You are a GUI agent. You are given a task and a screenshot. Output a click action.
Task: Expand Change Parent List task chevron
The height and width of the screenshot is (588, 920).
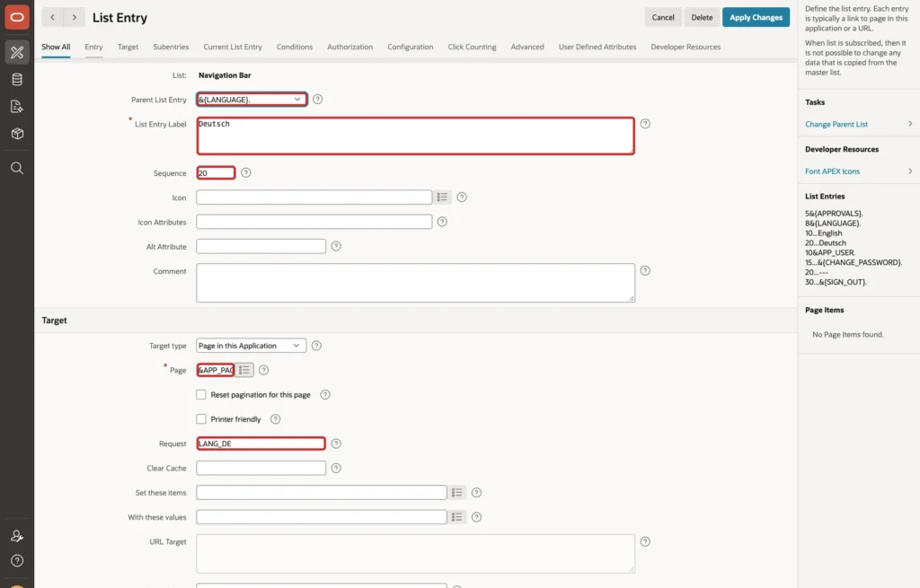(910, 124)
